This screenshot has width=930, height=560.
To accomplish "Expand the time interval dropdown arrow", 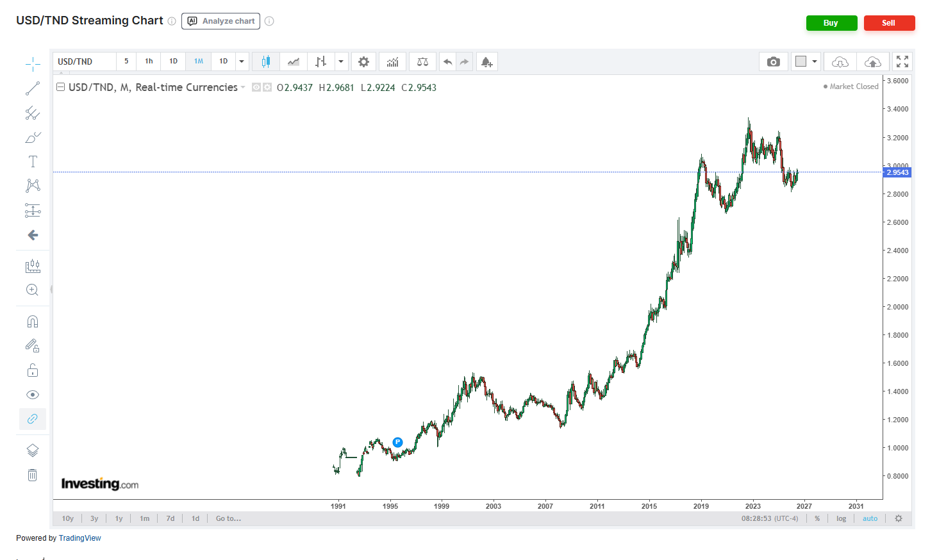I will (242, 62).
